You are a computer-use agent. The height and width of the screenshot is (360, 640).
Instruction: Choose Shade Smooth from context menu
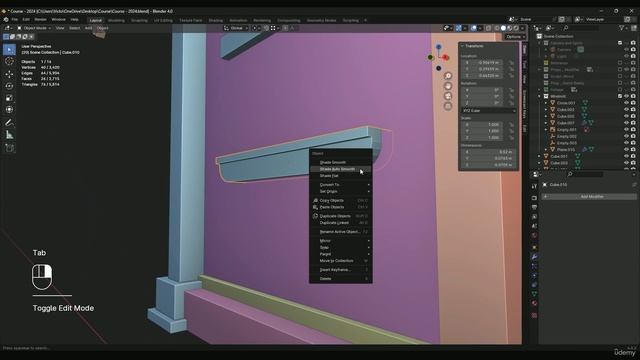[x=341, y=162]
